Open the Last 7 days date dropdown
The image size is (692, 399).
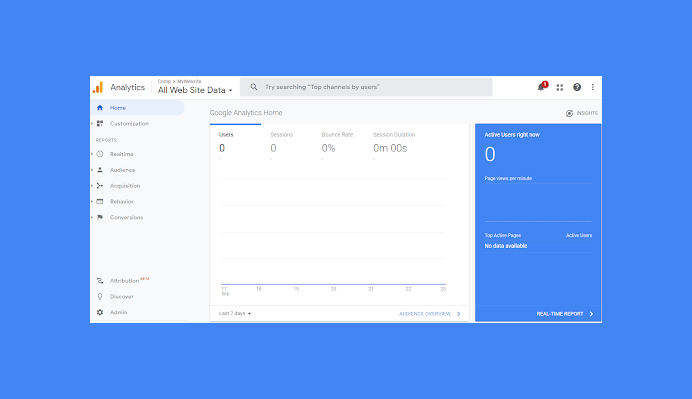coord(235,313)
